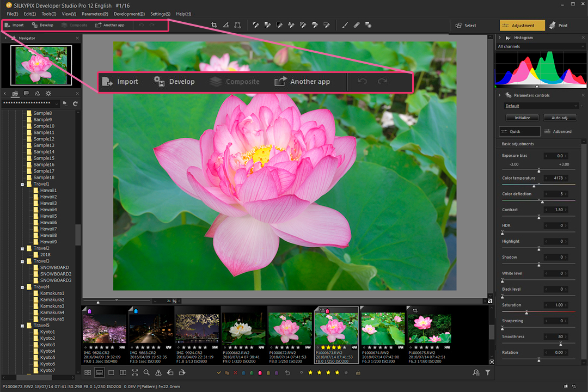588x392 pixels.
Task: Open the Default taste dropdown
Action: (x=542, y=106)
